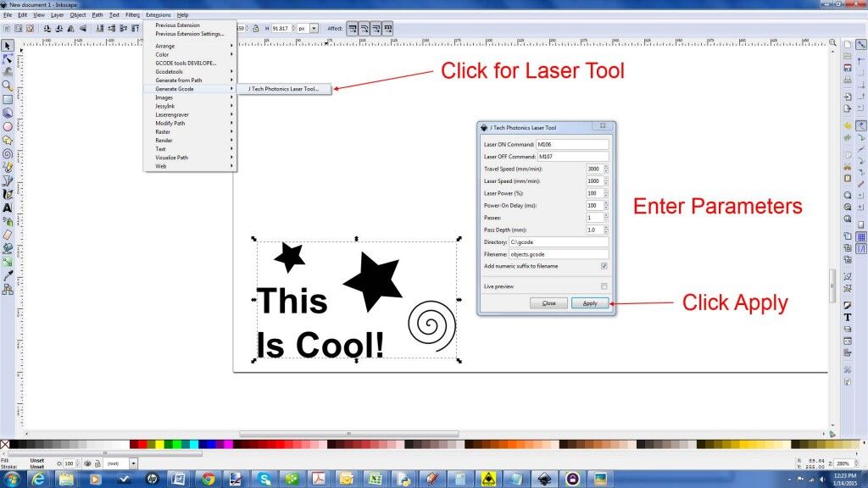Click the Close button in dialog
The image size is (868, 488).
point(548,302)
